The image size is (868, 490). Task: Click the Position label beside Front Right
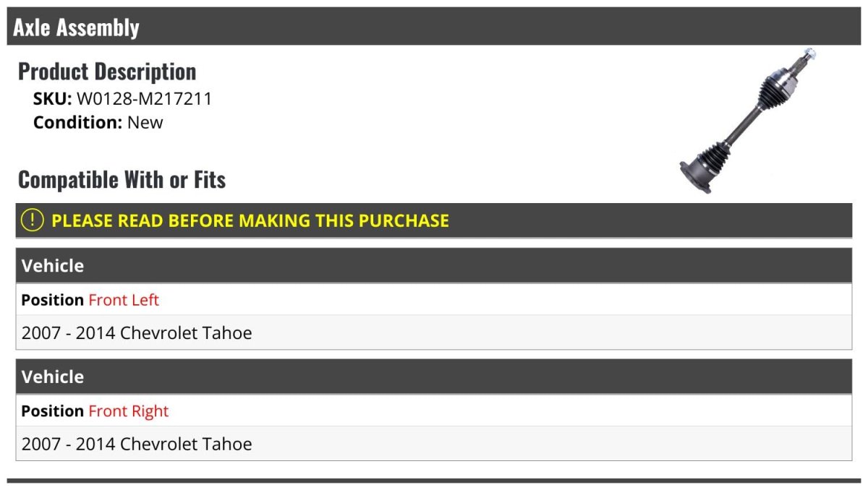click(52, 411)
